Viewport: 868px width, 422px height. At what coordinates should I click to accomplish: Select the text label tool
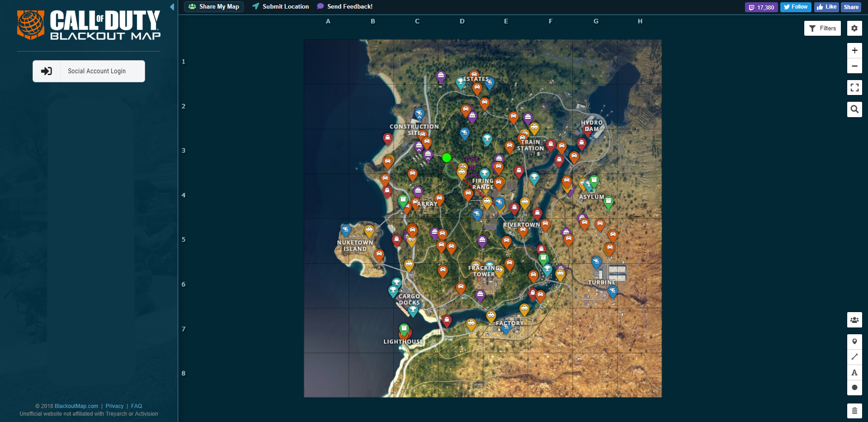854,372
